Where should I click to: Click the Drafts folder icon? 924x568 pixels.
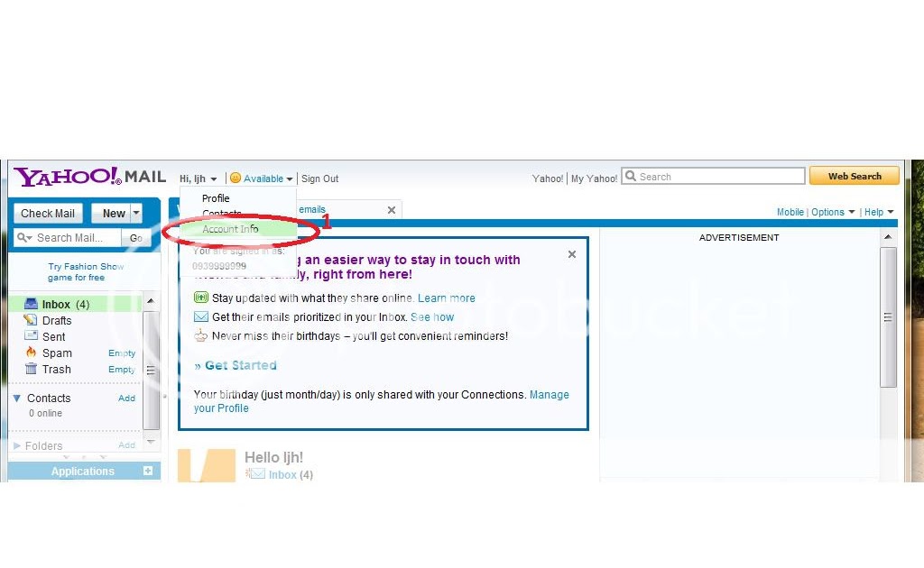coord(31,320)
